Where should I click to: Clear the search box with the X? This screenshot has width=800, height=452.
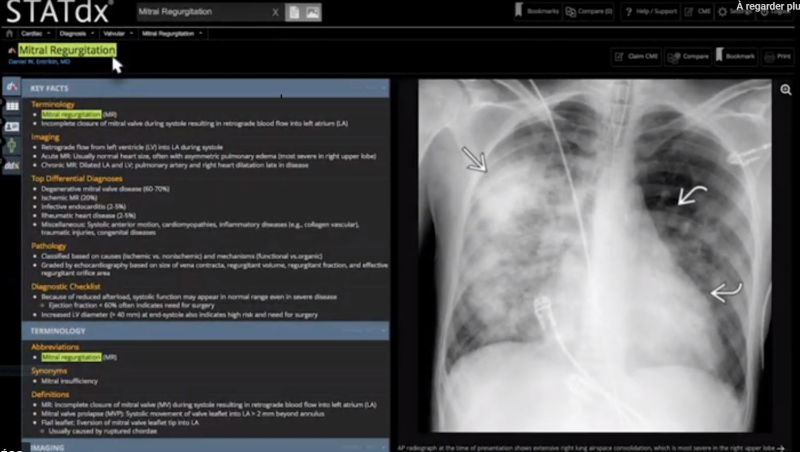[276, 12]
